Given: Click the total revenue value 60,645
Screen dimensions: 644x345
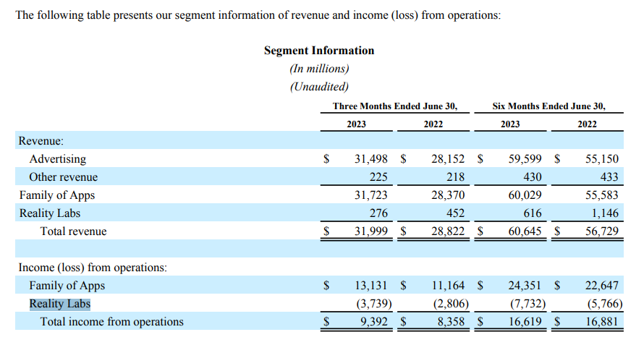Looking at the screenshot, I should (x=527, y=231).
